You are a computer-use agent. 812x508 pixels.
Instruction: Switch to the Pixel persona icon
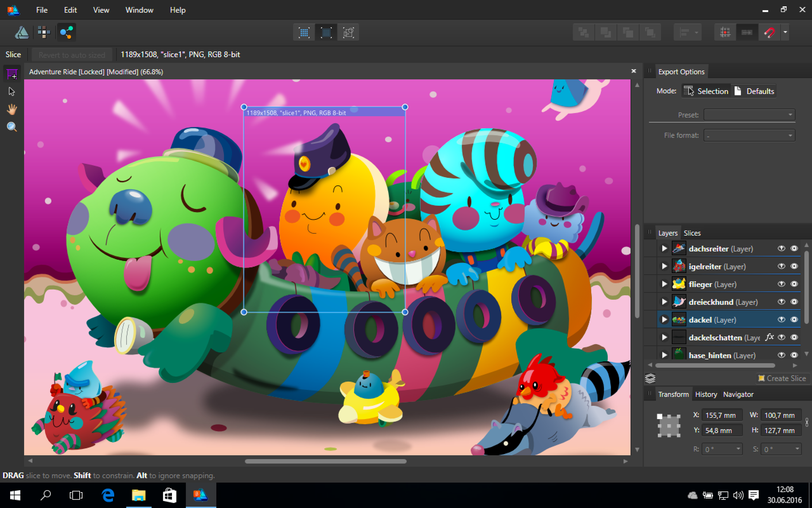pos(44,32)
